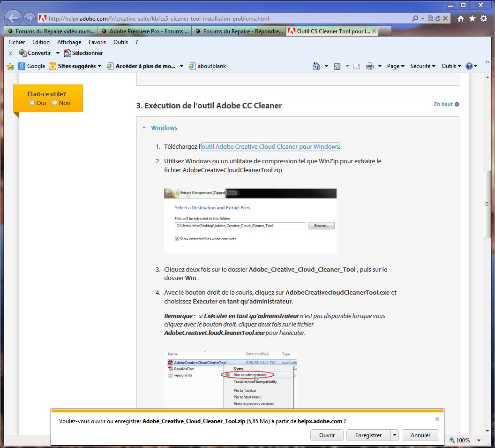Image resolution: width=495 pixels, height=448 pixels.
Task: Close the download notification bar
Action: pos(437,419)
